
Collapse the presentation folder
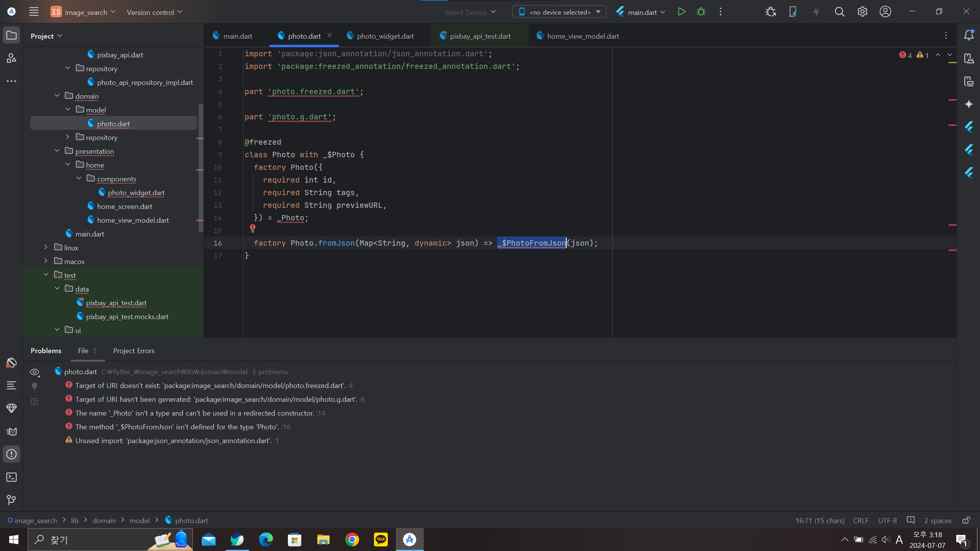coord(57,151)
